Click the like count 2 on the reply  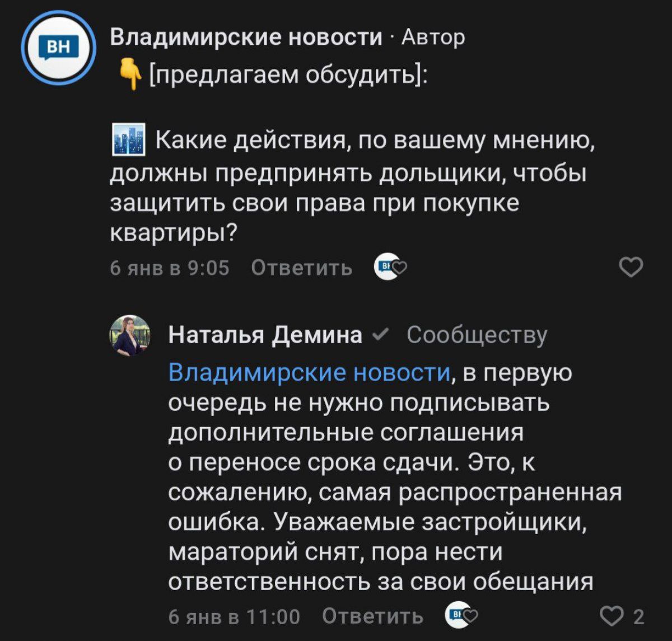(x=638, y=617)
